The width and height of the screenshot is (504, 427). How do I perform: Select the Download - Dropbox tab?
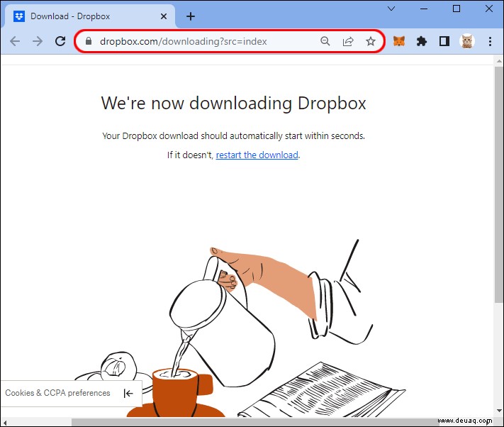pos(90,16)
